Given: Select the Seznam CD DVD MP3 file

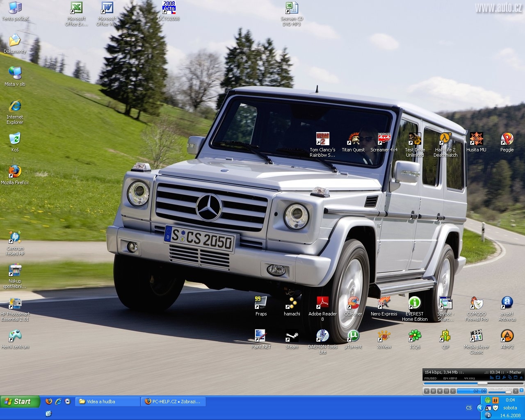Looking at the screenshot, I should [292, 14].
